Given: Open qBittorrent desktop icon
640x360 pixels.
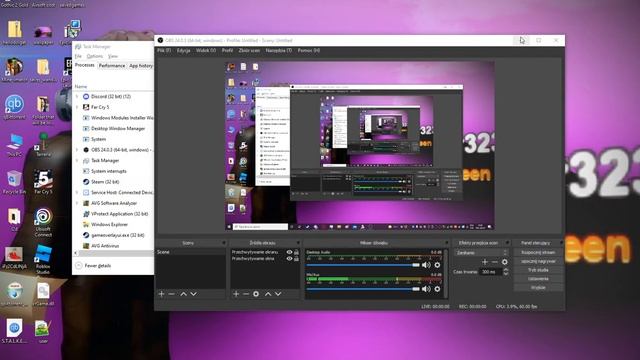Looking at the screenshot, I should pyautogui.click(x=14, y=108).
